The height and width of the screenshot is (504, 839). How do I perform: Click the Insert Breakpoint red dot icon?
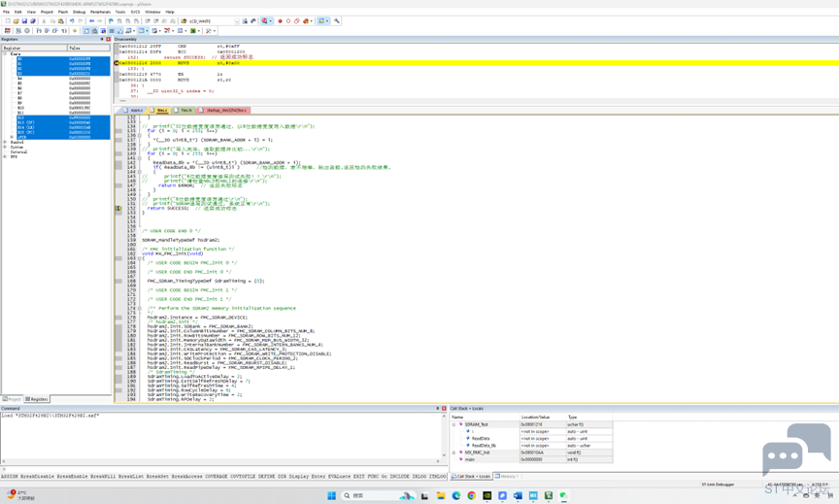(x=280, y=20)
